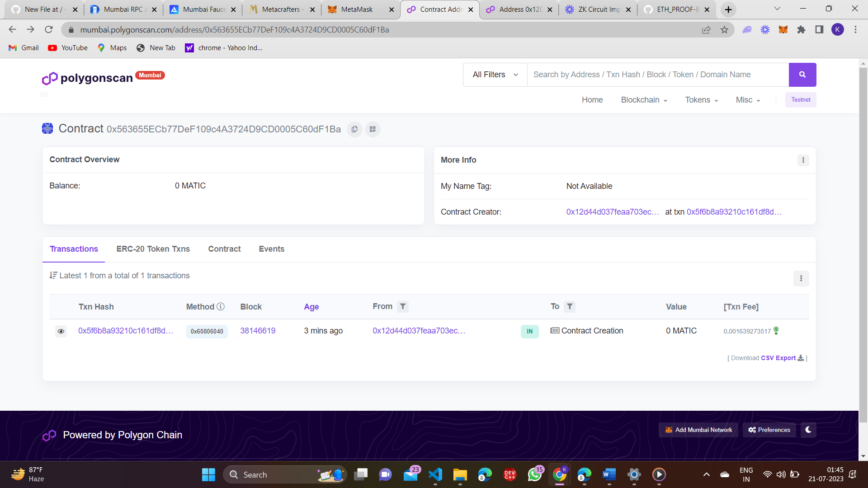Filter transactions by To address icon
The height and width of the screenshot is (488, 868).
click(570, 307)
